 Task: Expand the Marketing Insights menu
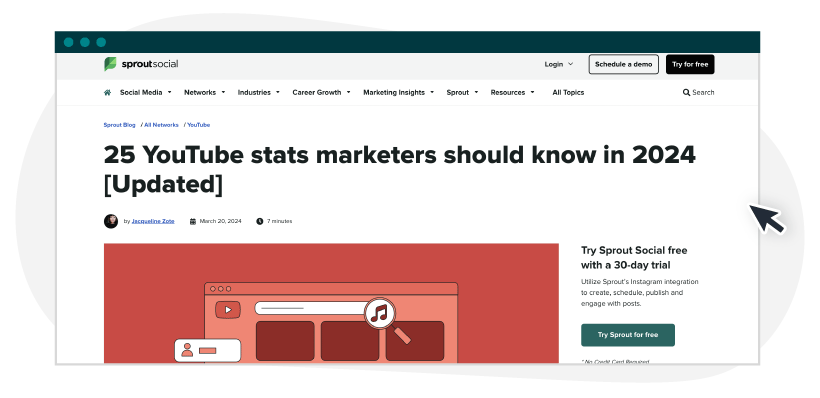pos(398,93)
